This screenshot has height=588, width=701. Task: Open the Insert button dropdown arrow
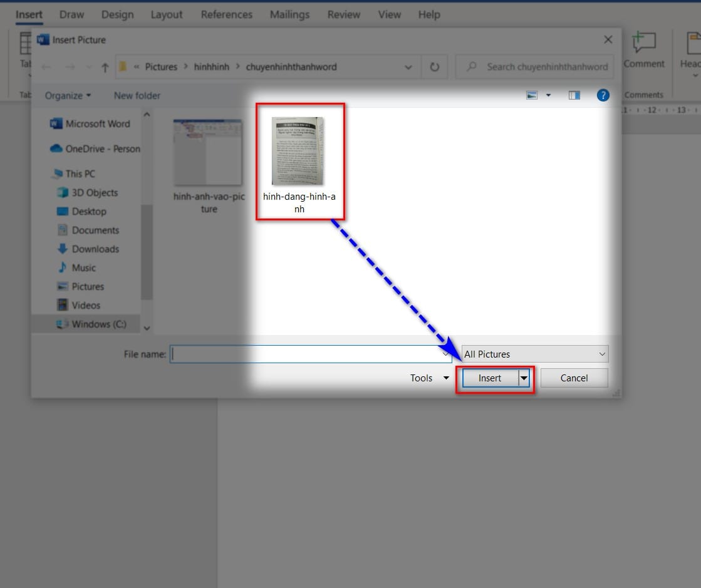tap(524, 378)
